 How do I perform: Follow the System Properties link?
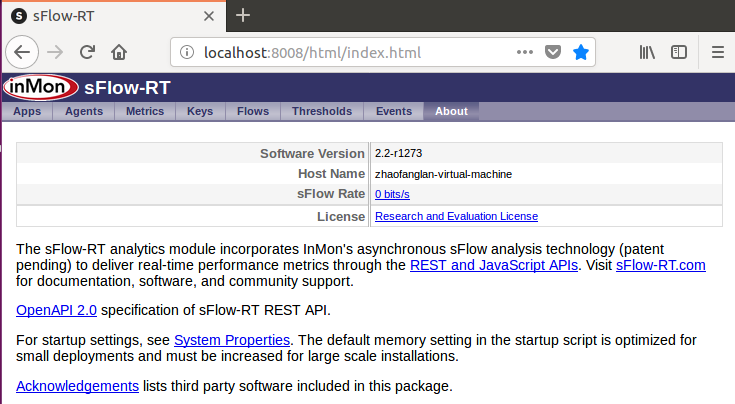pyautogui.click(x=232, y=340)
